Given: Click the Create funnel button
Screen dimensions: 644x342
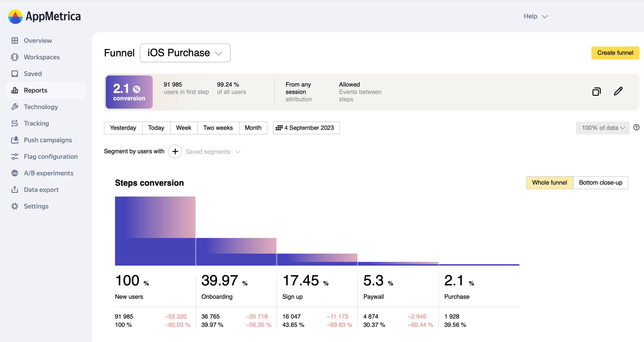Looking at the screenshot, I should [615, 53].
